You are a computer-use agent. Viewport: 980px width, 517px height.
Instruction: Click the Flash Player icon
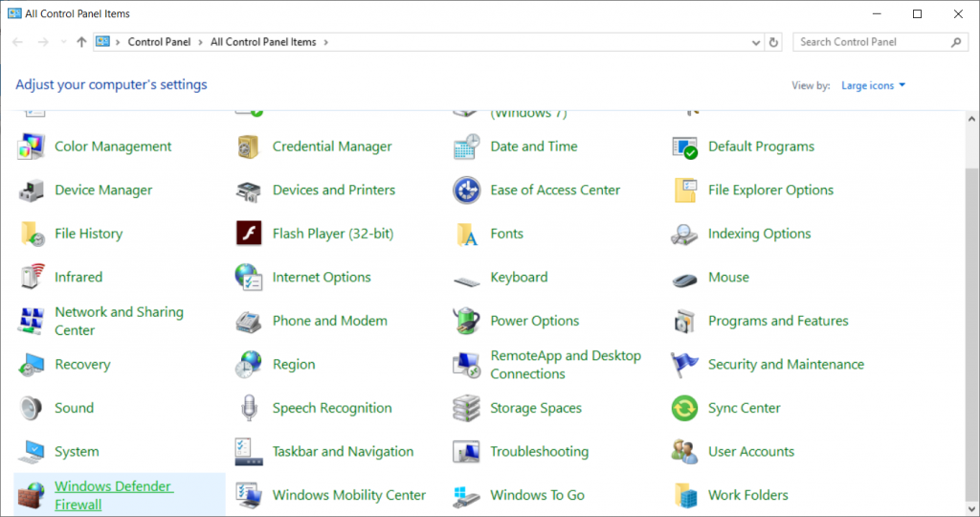pyautogui.click(x=249, y=234)
